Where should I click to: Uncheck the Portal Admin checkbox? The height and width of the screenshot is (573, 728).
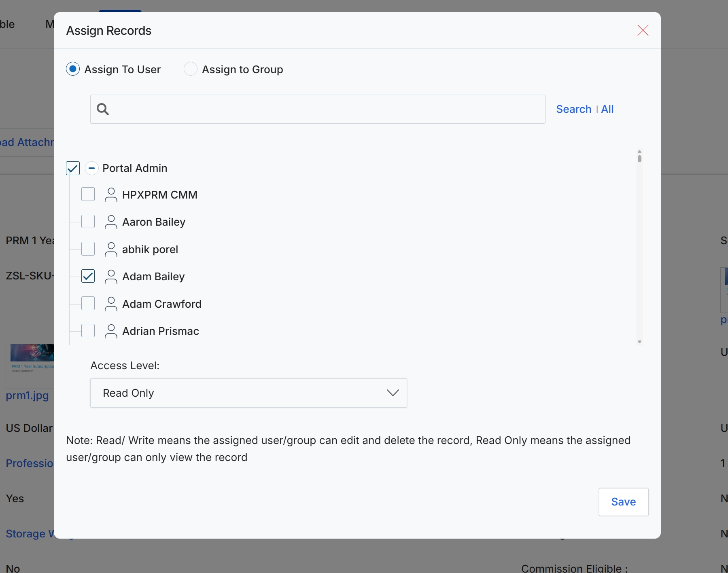(x=73, y=168)
